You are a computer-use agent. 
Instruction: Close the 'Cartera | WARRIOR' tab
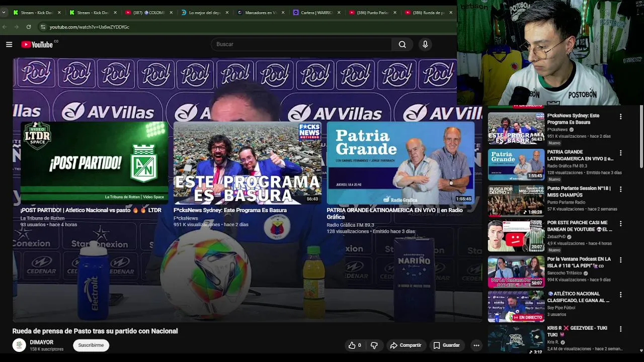point(339,13)
